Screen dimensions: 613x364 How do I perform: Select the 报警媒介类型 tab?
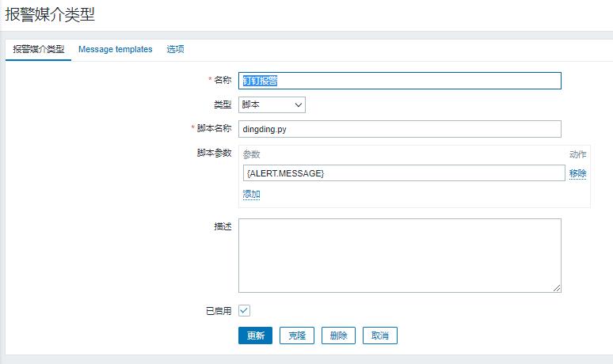tap(39, 49)
